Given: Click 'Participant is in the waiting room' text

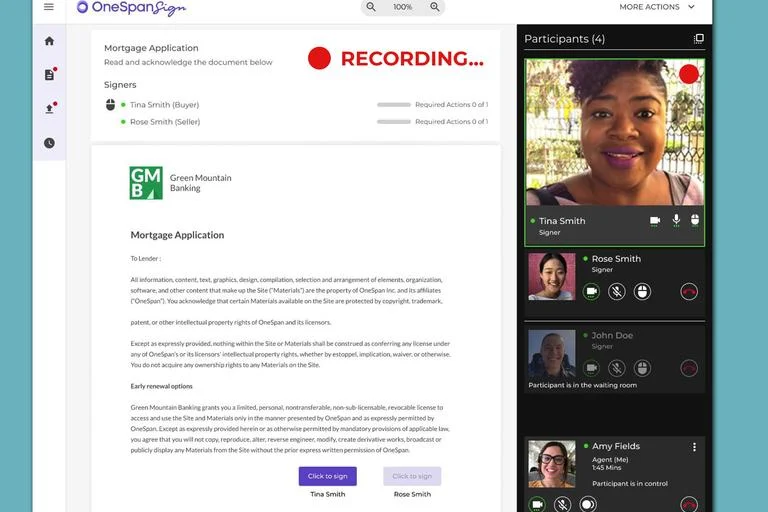Looking at the screenshot, I should (582, 385).
